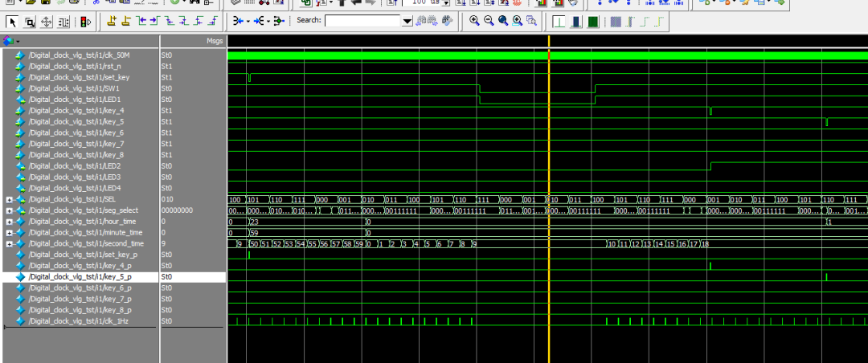The width and height of the screenshot is (868, 363).
Task: Click the Msgs column header
Action: tap(214, 40)
